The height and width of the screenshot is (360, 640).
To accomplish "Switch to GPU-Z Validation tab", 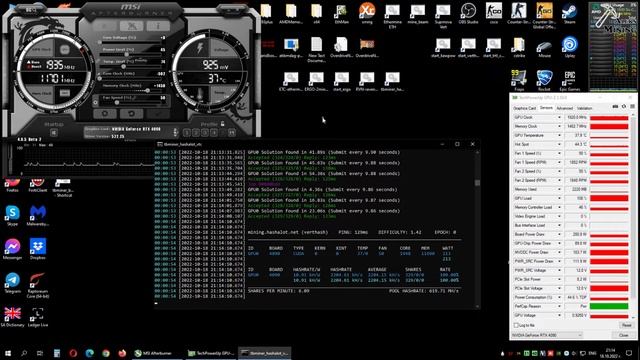I will tap(584, 108).
